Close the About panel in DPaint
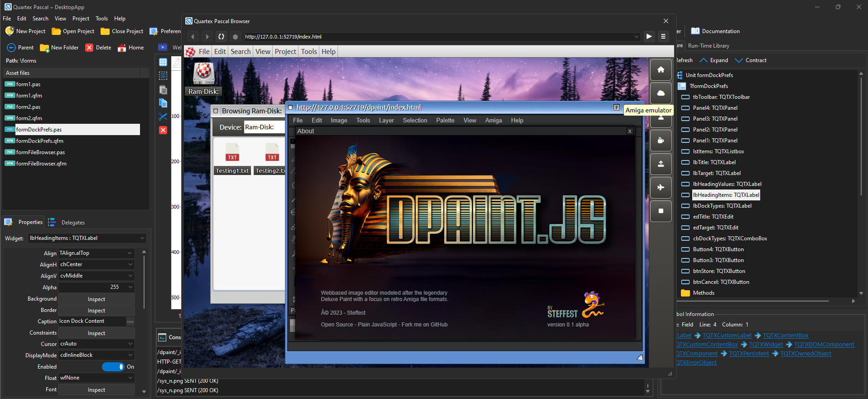Screen dimensions: 868x399 (630, 131)
